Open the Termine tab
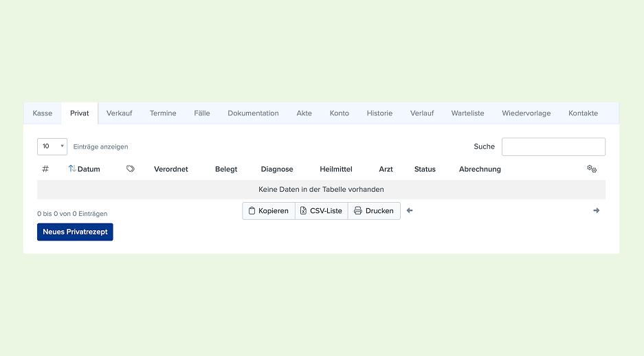Screen dimensions: 644x356 [163, 113]
